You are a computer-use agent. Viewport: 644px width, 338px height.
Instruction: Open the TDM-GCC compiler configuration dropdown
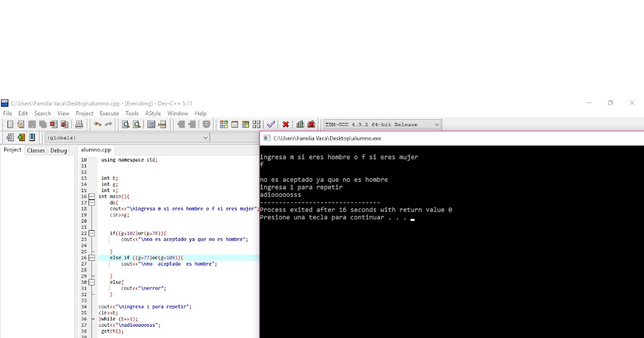click(x=382, y=124)
